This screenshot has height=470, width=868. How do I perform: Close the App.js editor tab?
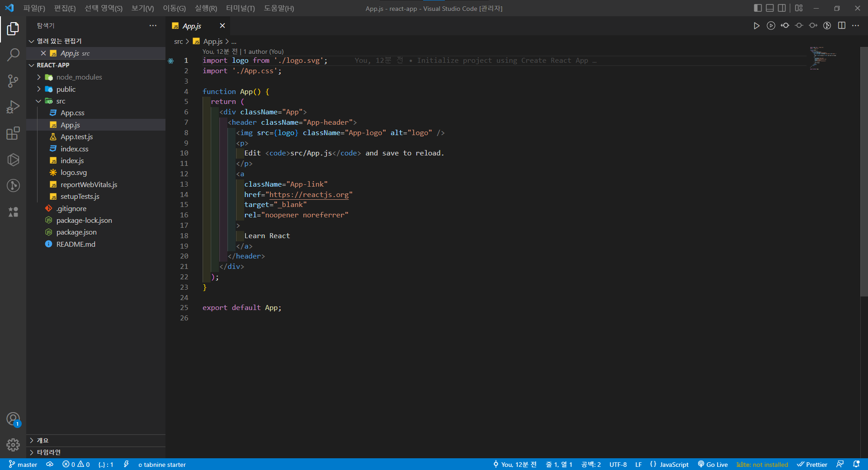222,26
